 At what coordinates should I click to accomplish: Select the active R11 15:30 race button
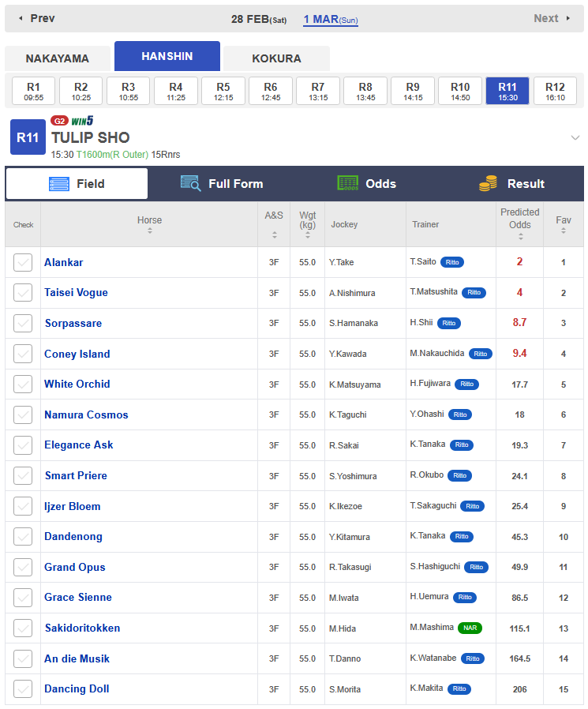click(507, 91)
